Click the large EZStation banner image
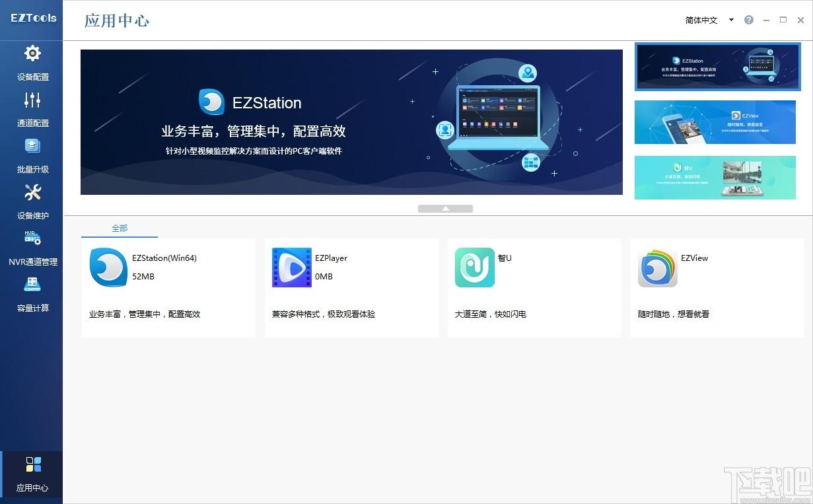 pyautogui.click(x=351, y=122)
